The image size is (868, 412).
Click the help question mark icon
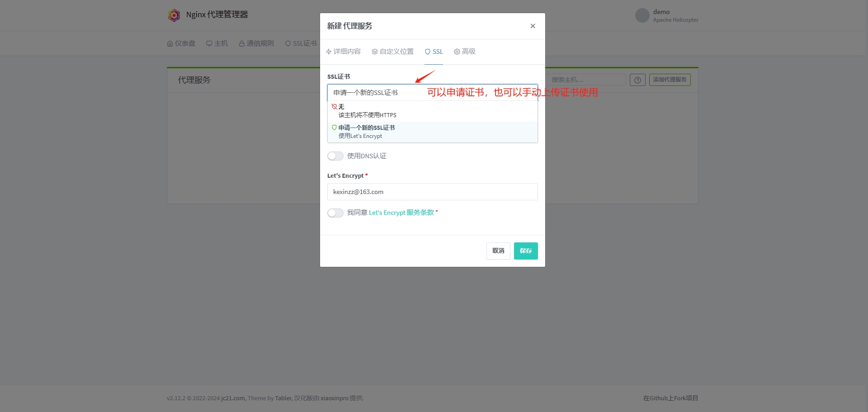pos(637,80)
